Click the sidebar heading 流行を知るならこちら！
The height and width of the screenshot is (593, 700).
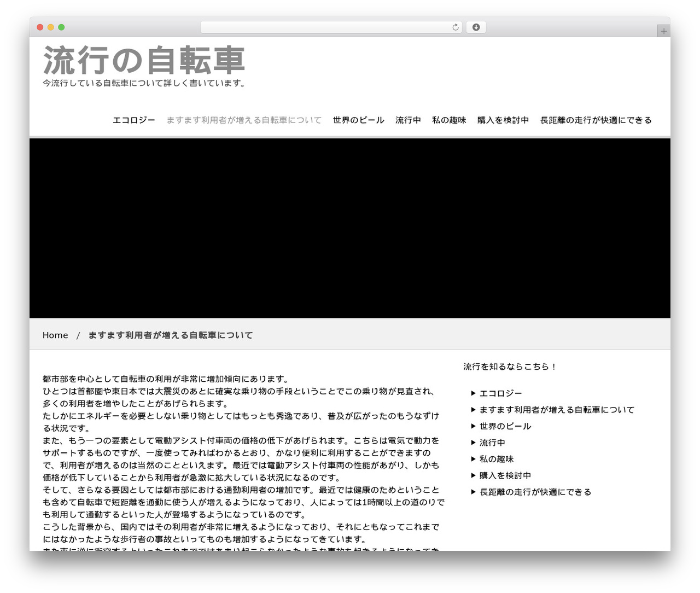pos(510,367)
